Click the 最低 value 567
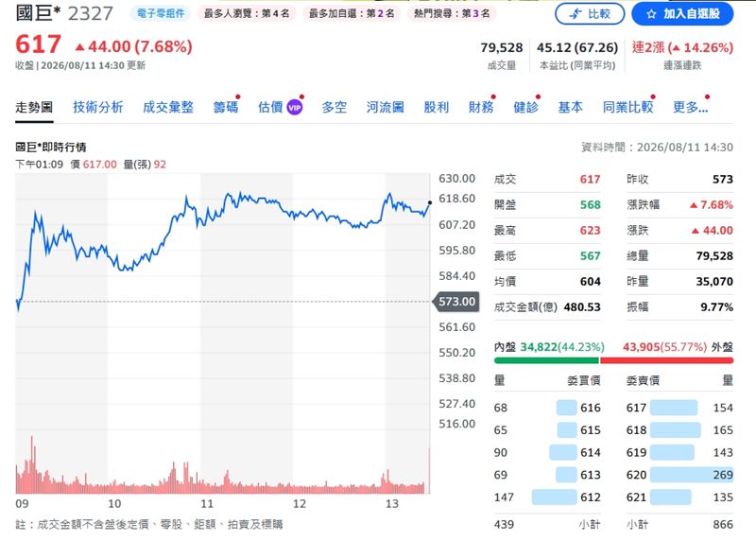The height and width of the screenshot is (541, 756). [590, 256]
